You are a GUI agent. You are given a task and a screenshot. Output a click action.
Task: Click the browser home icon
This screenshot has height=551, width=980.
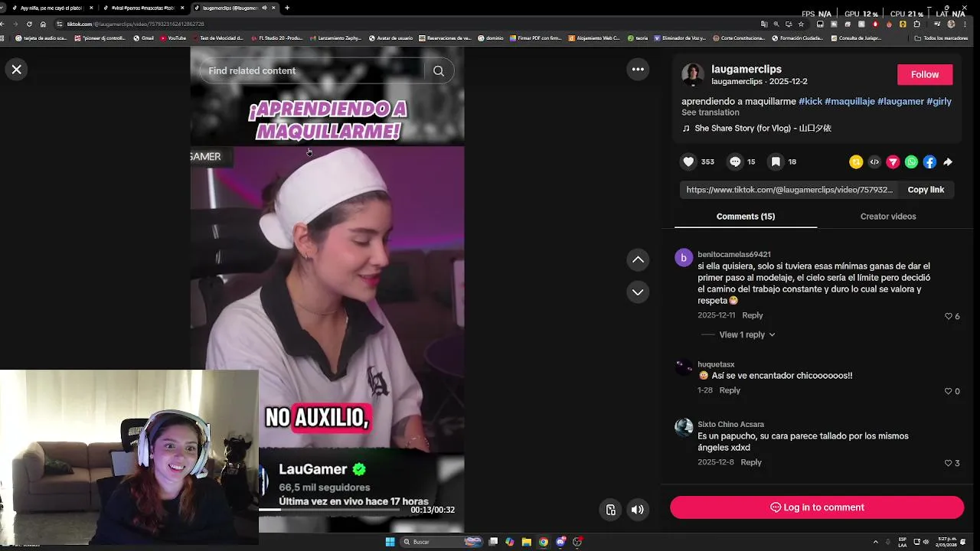pyautogui.click(x=43, y=24)
